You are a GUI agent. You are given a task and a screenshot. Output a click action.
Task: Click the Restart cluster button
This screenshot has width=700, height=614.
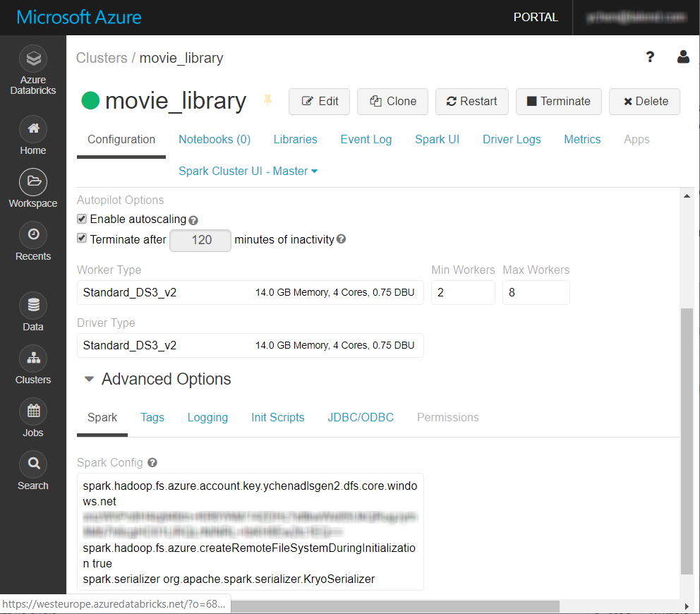click(472, 102)
